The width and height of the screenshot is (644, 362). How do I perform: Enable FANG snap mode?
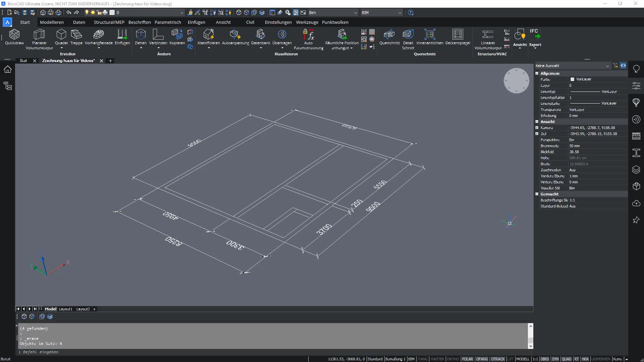(x=423, y=359)
